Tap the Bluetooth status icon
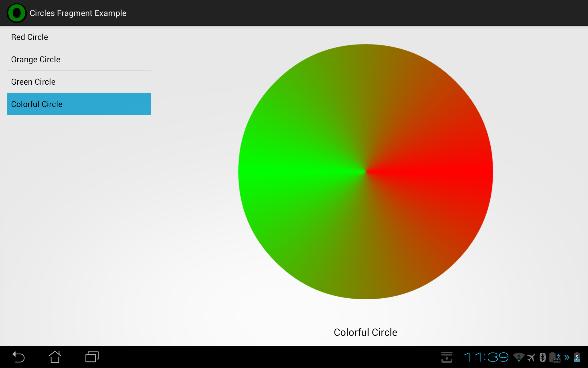This screenshot has width=588, height=368. click(542, 357)
